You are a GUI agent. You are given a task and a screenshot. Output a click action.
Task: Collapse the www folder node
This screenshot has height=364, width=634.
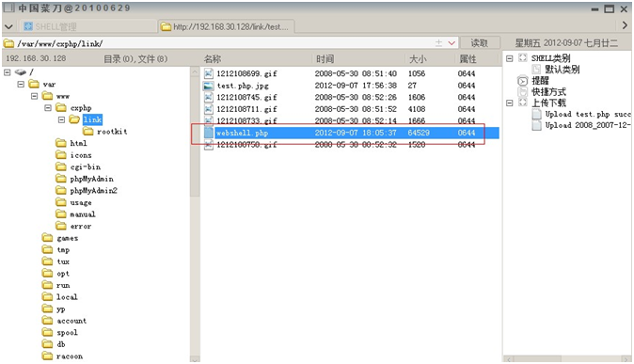[x=35, y=96]
